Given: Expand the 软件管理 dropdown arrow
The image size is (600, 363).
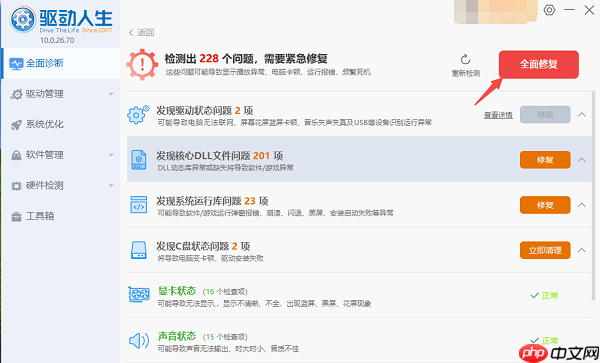Looking at the screenshot, I should (x=111, y=155).
